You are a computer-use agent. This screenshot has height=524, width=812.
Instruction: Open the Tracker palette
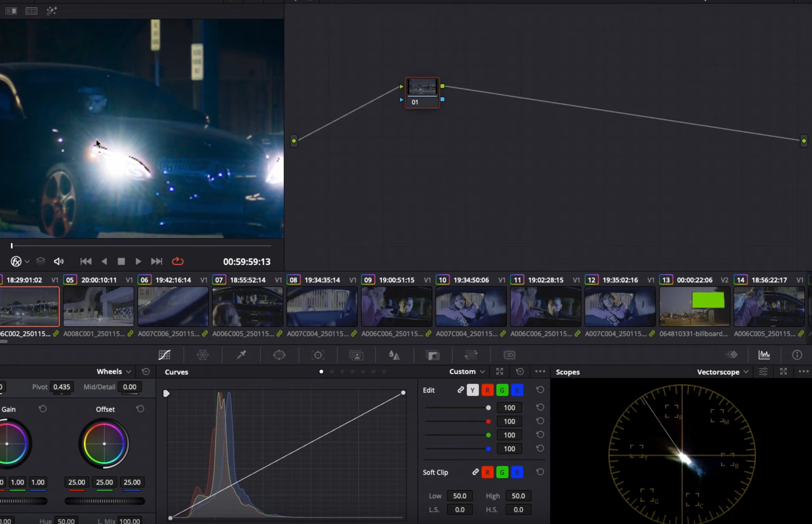coord(318,355)
